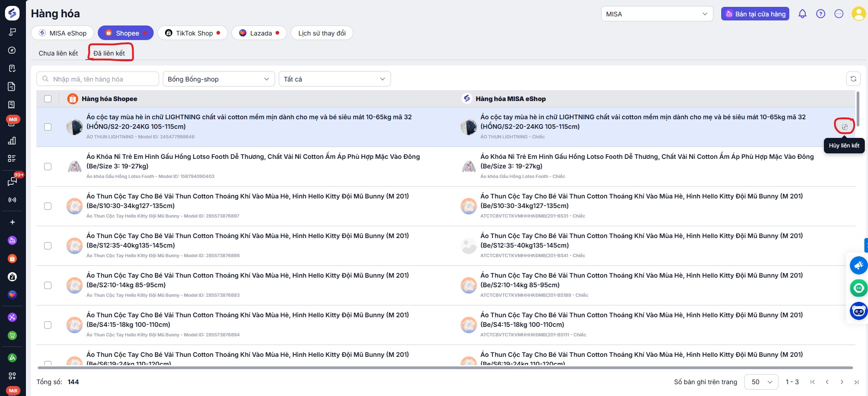Select the Áo Khóa Nỉ row checkbox

48,167
